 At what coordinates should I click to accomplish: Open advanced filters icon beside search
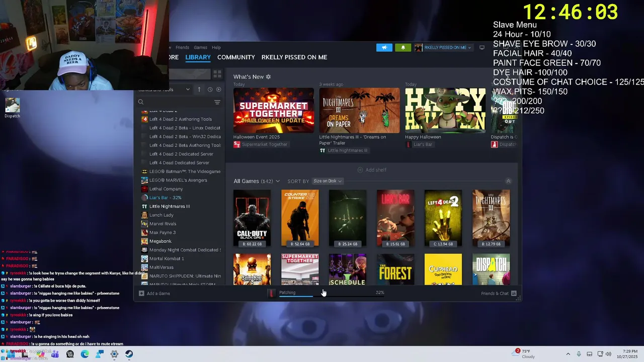pos(217,102)
